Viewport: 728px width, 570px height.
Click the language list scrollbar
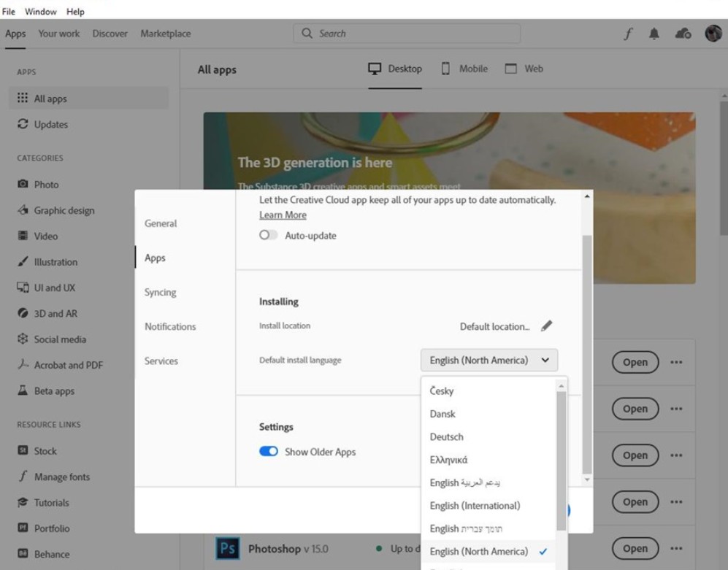click(562, 461)
